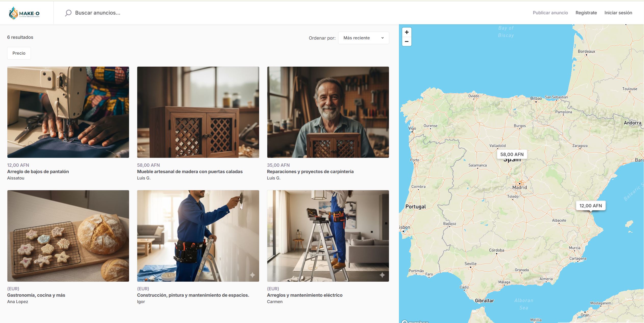Viewport: 644px width, 323px height.
Task: Open the carpenter portrait thumbnail
Action: [328, 112]
